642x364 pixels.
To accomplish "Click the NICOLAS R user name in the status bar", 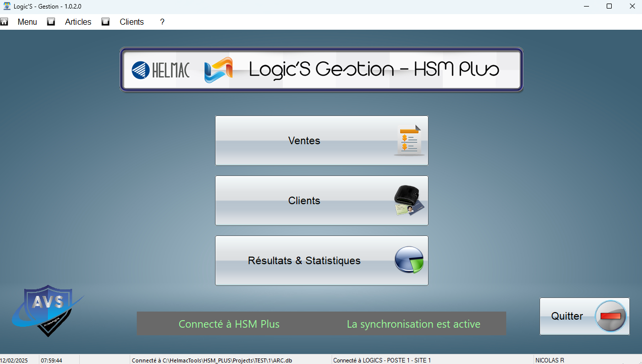I will pyautogui.click(x=550, y=360).
